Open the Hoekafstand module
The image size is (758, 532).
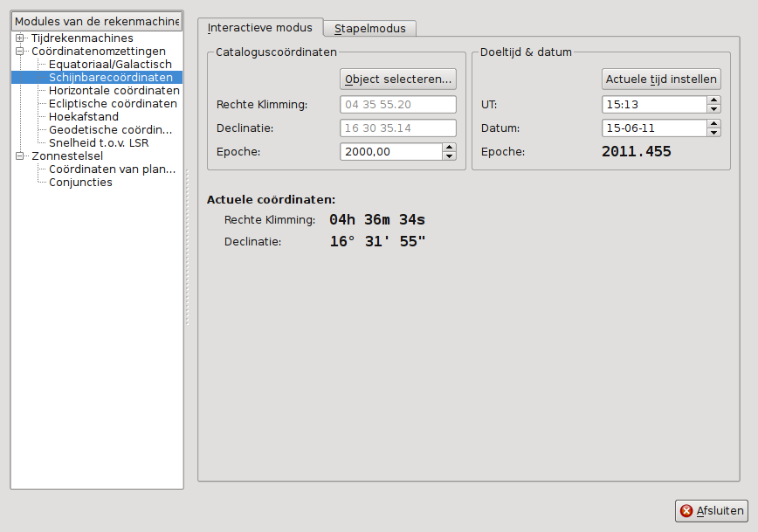tap(84, 117)
